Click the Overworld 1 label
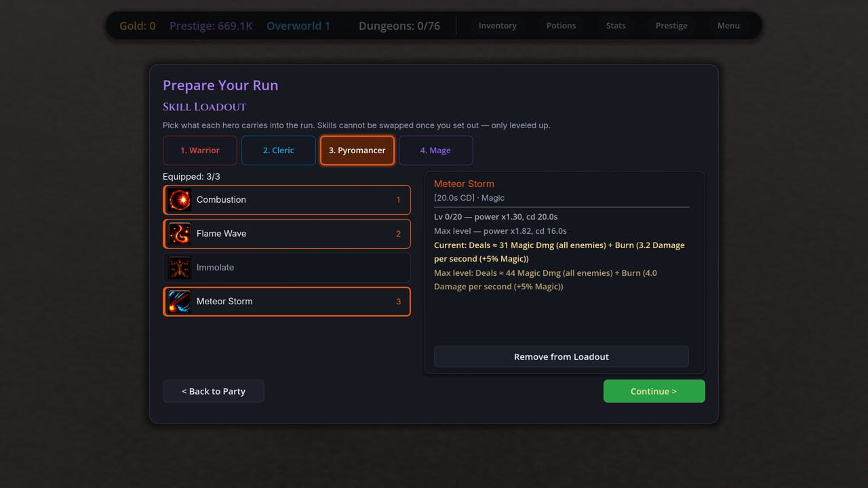The height and width of the screenshot is (488, 868). tap(298, 26)
